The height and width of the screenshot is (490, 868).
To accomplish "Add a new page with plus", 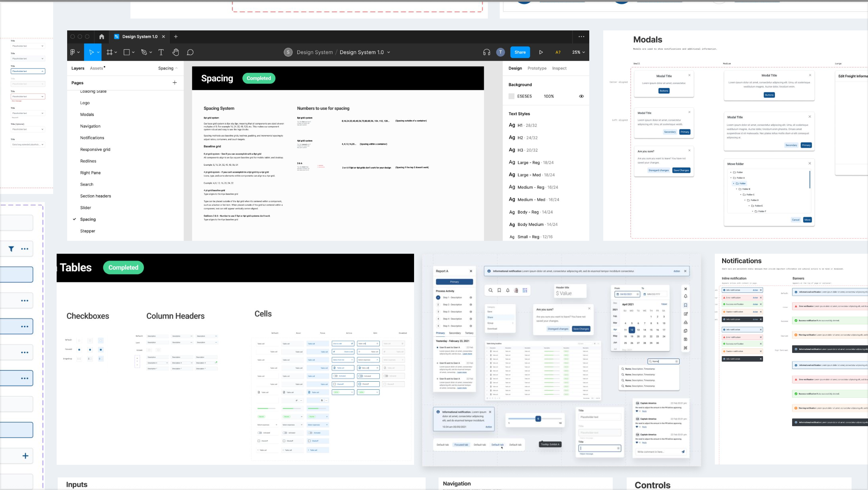I will point(175,83).
